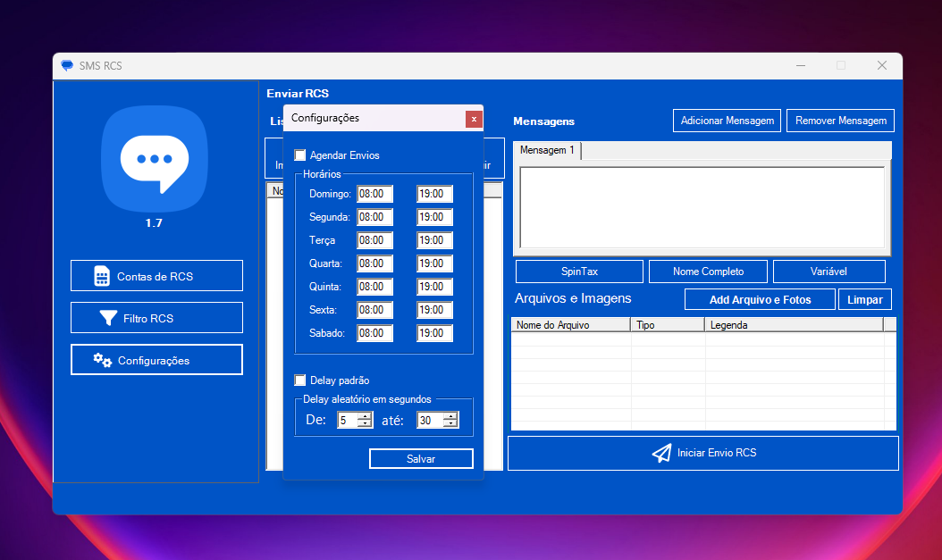The height and width of the screenshot is (560, 942).
Task: Click the Salvar button
Action: point(421,458)
